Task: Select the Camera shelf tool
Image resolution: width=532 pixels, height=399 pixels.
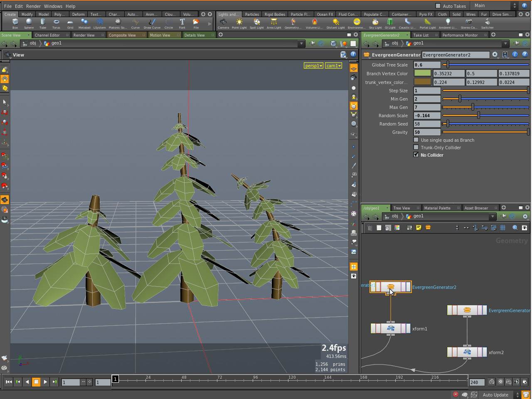Action: click(223, 23)
